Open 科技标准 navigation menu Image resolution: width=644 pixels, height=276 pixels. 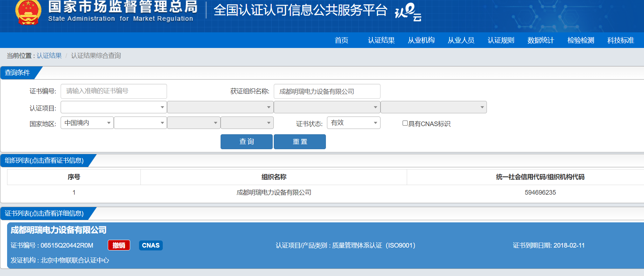(x=621, y=40)
